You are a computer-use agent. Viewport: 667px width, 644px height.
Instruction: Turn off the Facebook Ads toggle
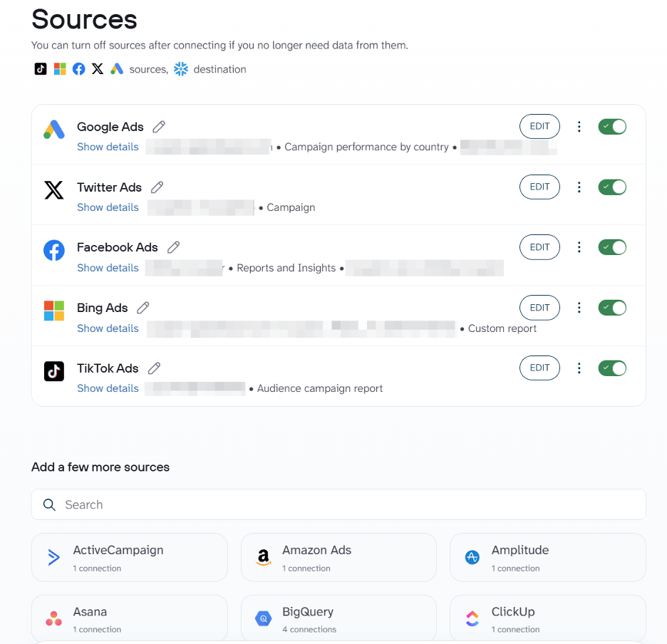[x=612, y=247]
